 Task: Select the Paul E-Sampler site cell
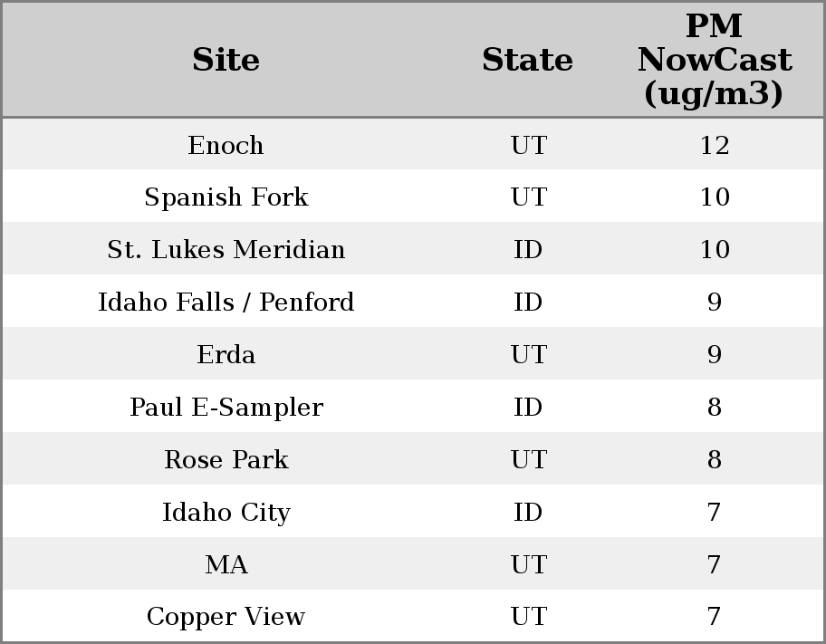226,407
